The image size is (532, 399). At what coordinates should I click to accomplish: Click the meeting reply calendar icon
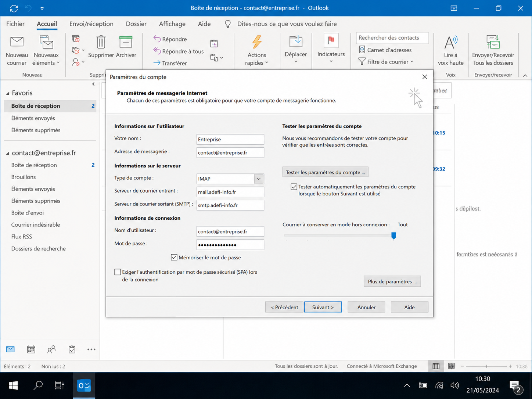(x=214, y=44)
